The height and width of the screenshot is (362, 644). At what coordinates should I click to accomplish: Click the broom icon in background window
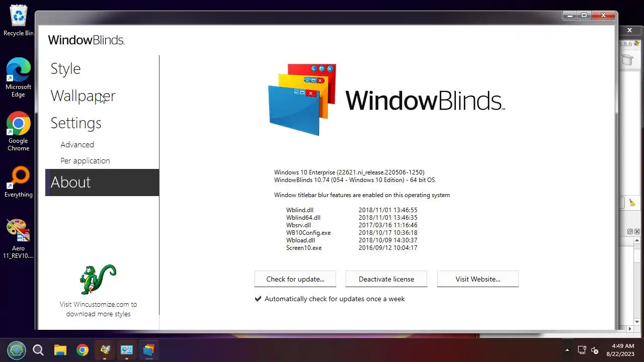pos(631,202)
